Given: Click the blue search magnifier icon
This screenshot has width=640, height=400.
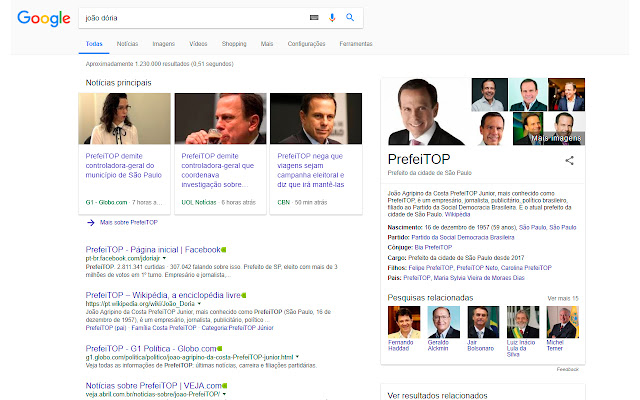Looking at the screenshot, I should [350, 17].
